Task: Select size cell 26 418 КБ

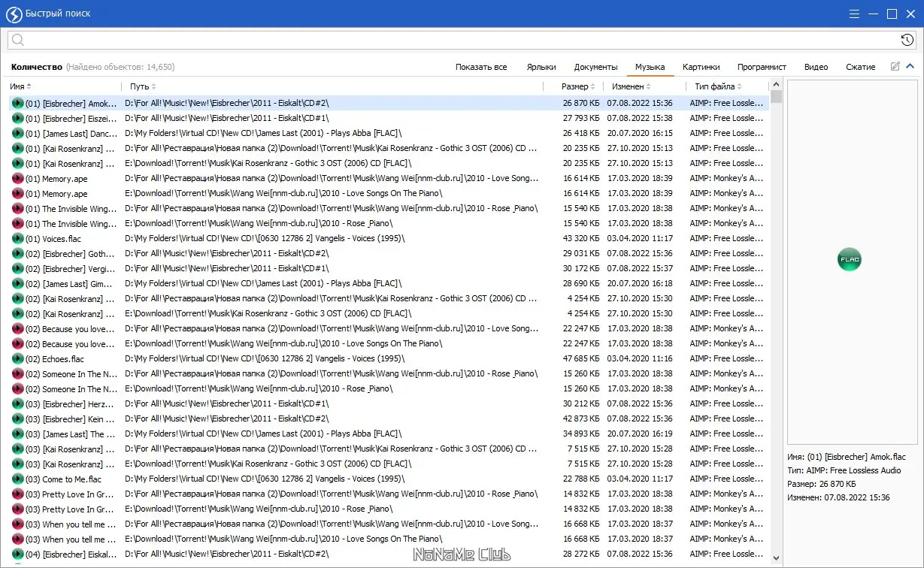Action: tap(580, 133)
